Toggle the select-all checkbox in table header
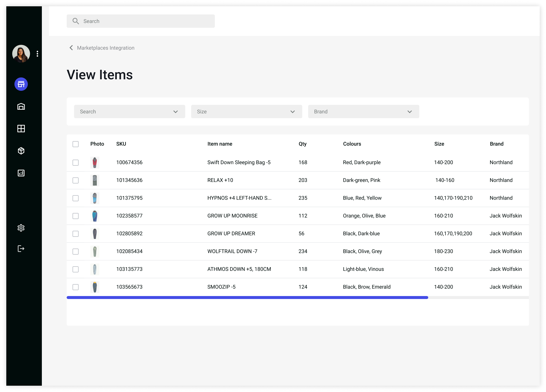The image size is (546, 392). 76,144
